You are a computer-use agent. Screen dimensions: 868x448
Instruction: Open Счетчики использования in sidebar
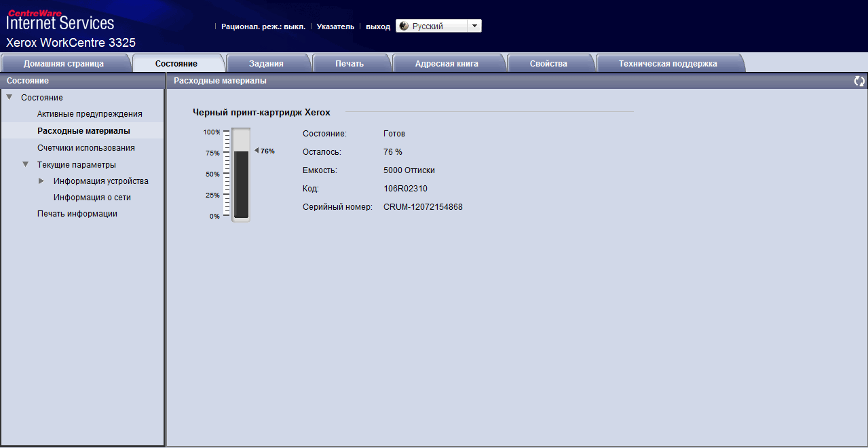coord(86,147)
